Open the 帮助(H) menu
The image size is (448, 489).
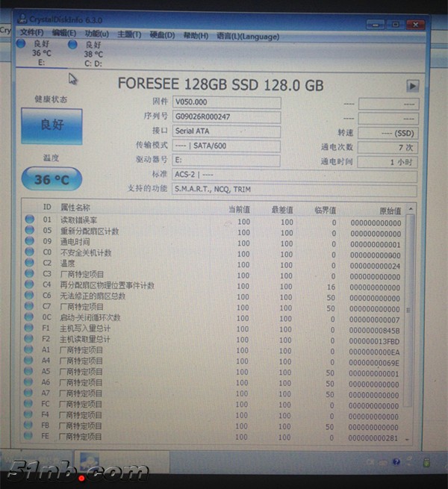point(196,36)
